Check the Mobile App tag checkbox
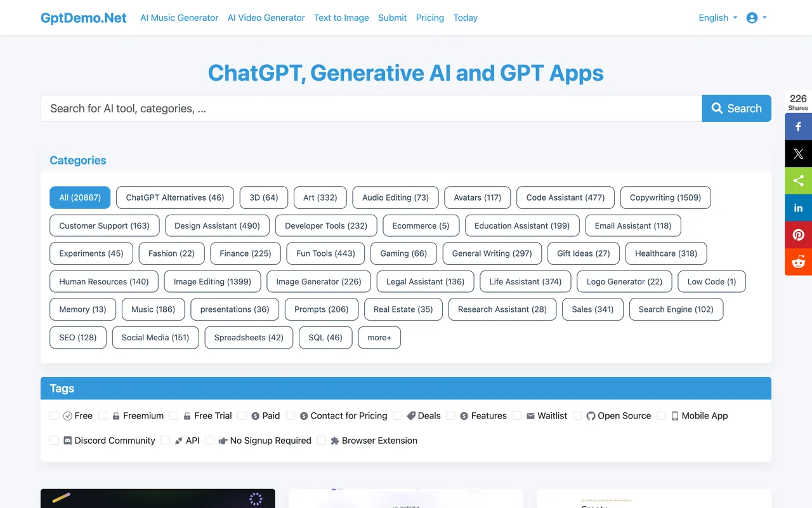812x508 pixels. point(661,415)
